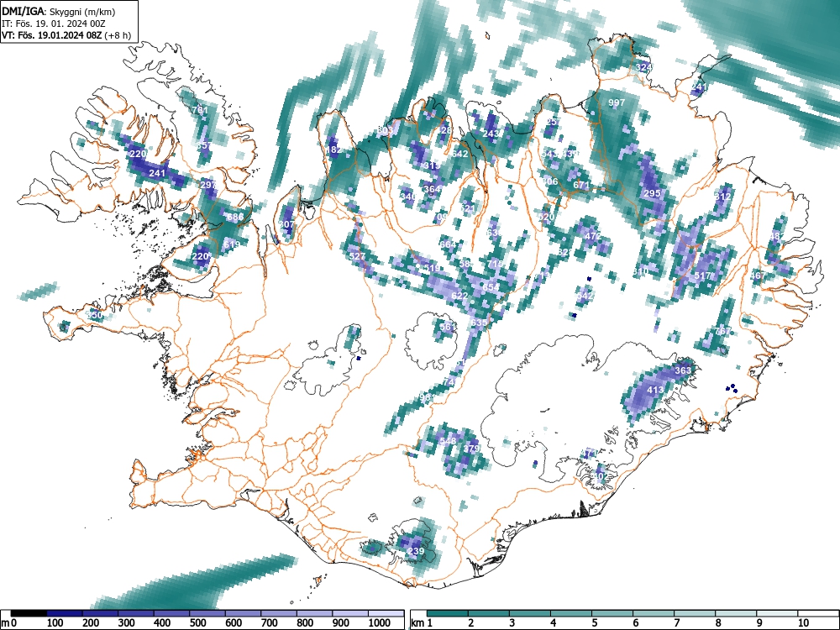
Task: Click the value 313 on the map
Action: pos(432,165)
